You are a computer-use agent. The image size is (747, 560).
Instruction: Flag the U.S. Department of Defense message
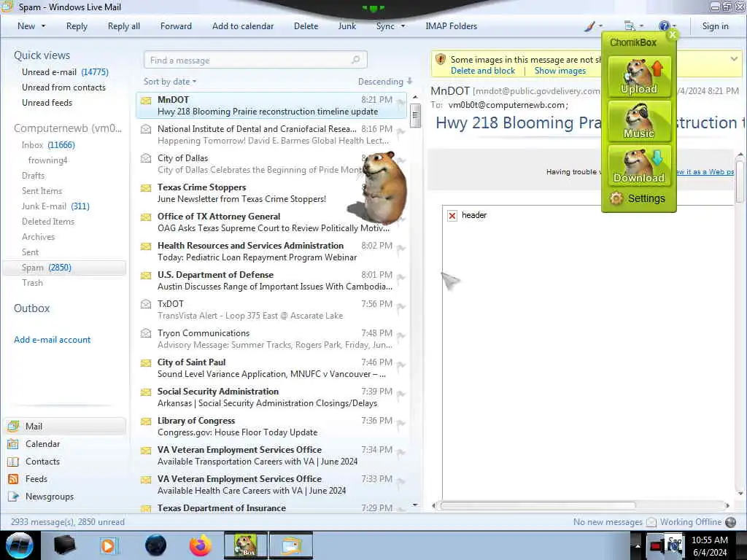coord(401,278)
